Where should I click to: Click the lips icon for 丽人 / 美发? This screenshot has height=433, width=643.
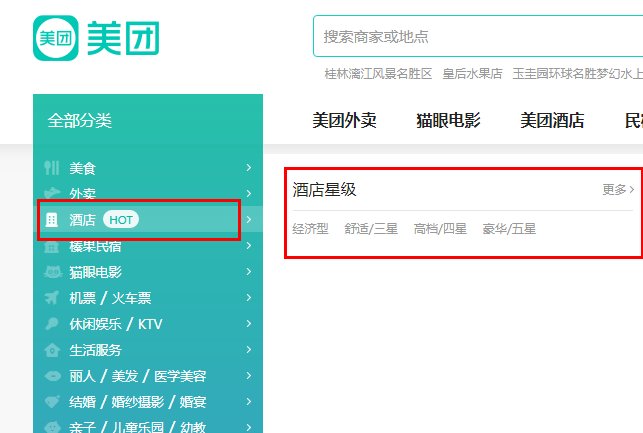(x=52, y=376)
